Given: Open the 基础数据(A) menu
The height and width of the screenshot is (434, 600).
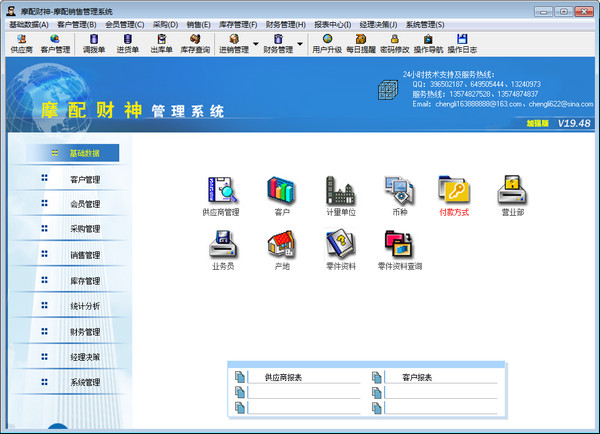Looking at the screenshot, I should click(29, 25).
